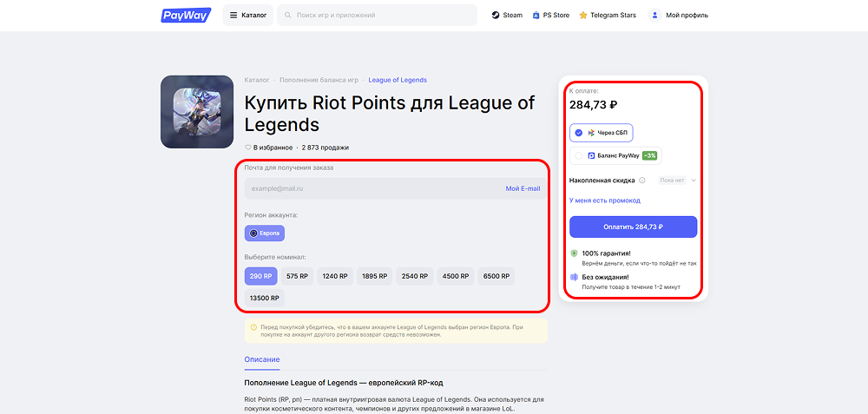Select the 13500 RP denomination
Image resolution: width=868 pixels, height=414 pixels.
click(265, 298)
